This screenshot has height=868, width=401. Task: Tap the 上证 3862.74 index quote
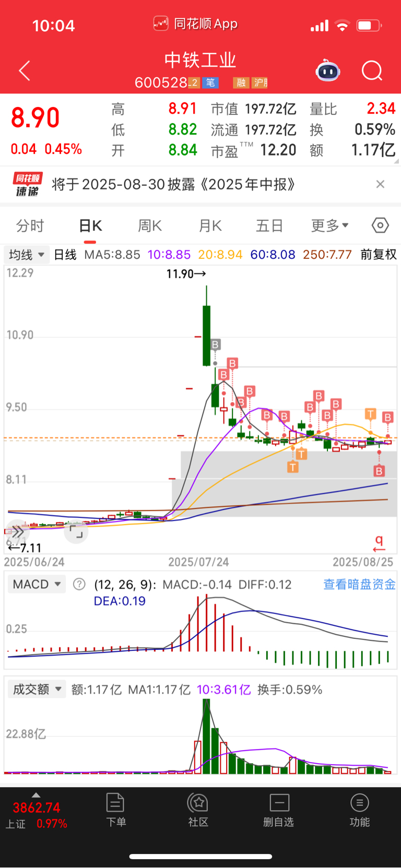37,815
